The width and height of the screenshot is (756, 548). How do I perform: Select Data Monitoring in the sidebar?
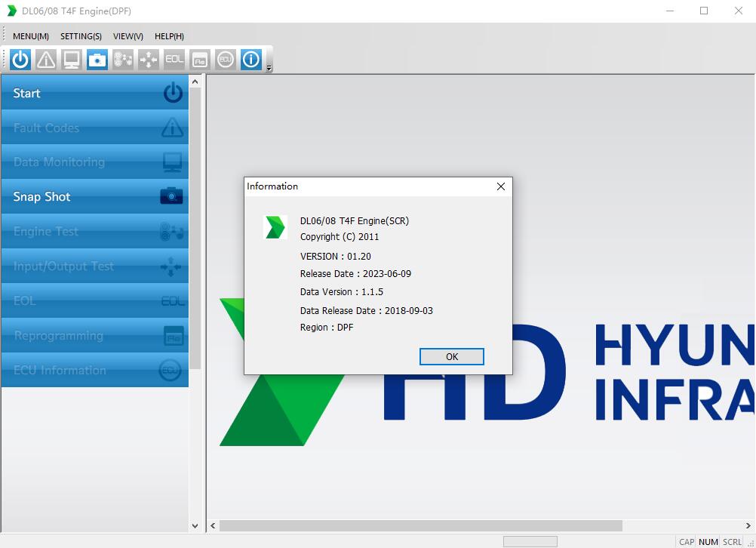pyautogui.click(x=95, y=162)
